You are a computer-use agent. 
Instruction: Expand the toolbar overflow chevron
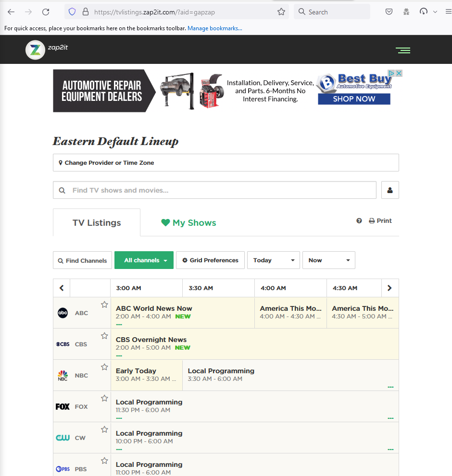click(x=435, y=12)
